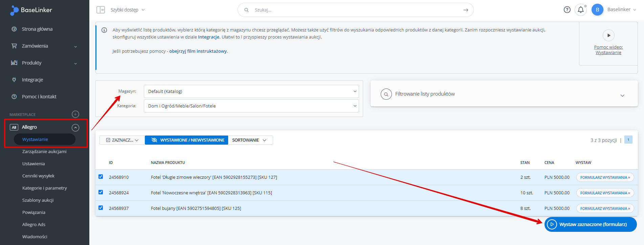Expand the Zamówienia submenu

75,46
